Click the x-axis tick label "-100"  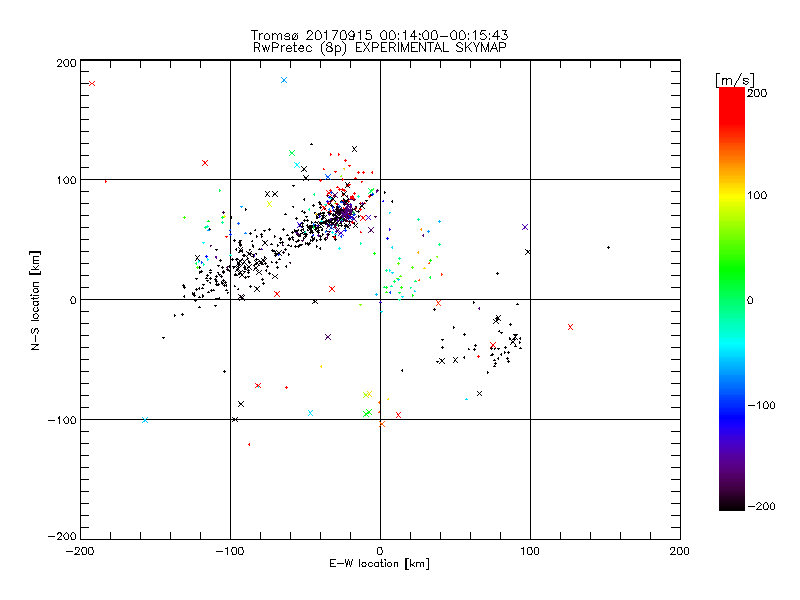[230, 551]
